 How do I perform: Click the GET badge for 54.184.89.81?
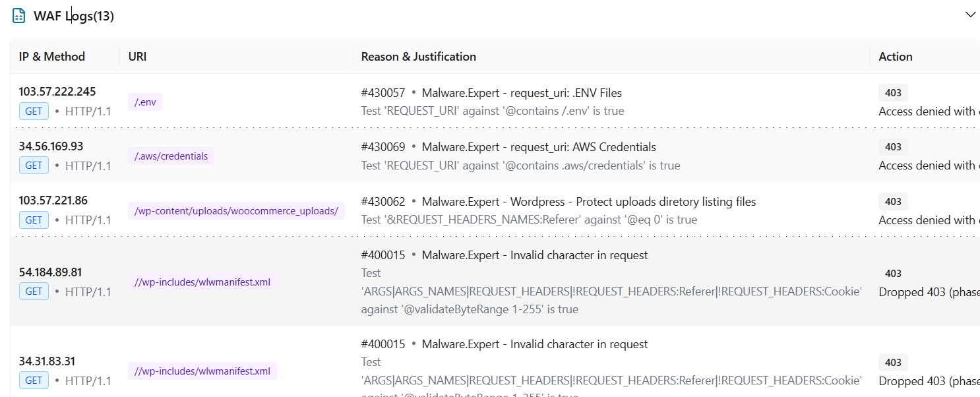point(34,291)
